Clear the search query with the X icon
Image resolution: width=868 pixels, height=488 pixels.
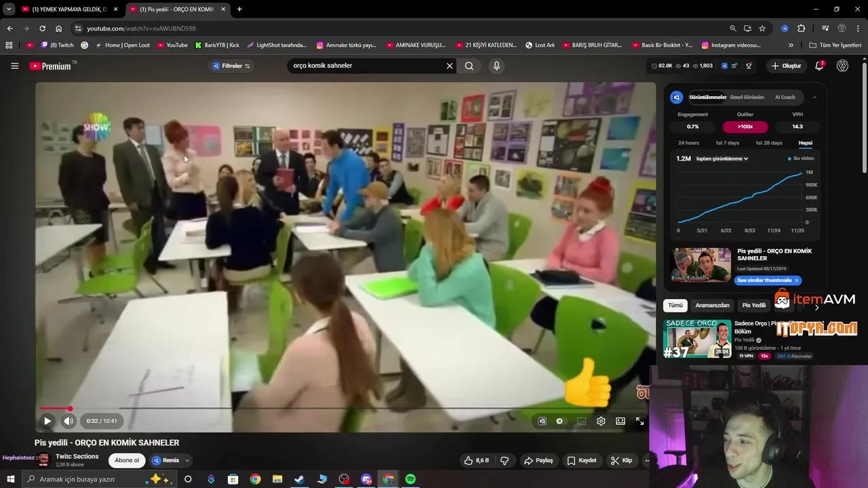point(449,66)
